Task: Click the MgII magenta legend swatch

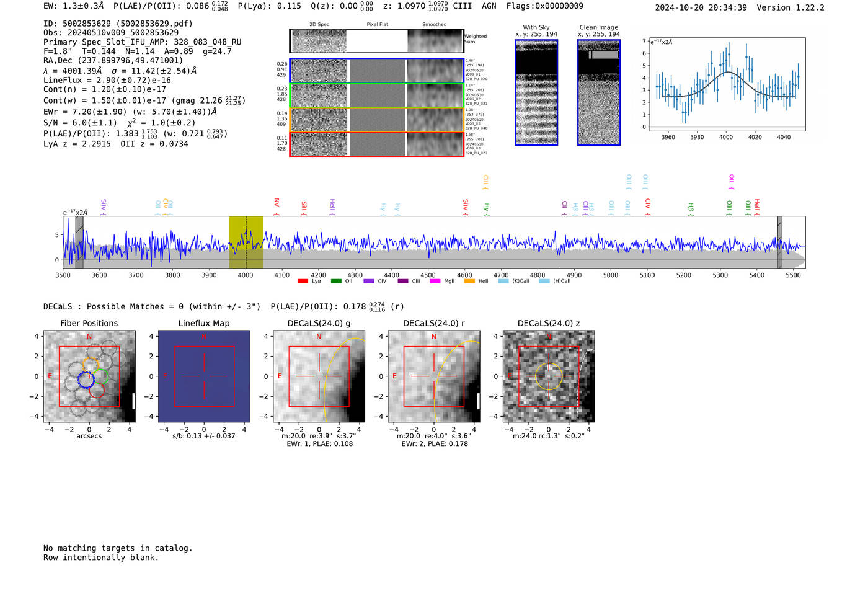Action: 435,282
